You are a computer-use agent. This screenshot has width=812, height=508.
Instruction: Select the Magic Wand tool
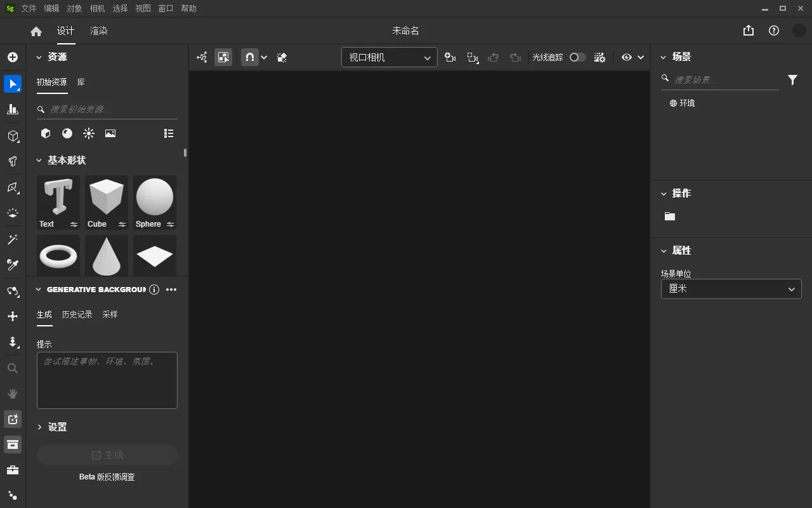13,239
